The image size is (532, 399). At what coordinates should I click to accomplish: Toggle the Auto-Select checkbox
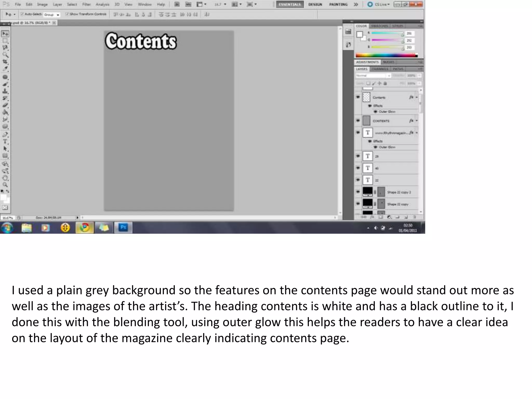[22, 14]
